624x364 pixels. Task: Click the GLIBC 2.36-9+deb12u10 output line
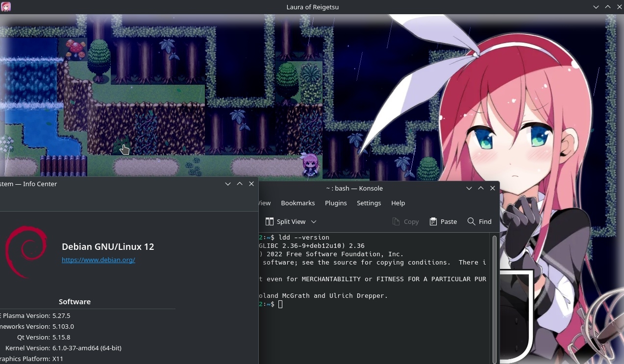pos(312,246)
